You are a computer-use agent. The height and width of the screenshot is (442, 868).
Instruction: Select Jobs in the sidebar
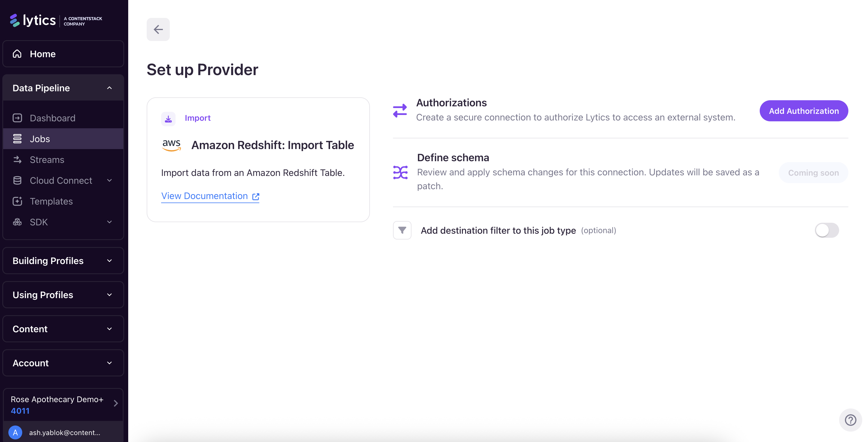pyautogui.click(x=63, y=139)
